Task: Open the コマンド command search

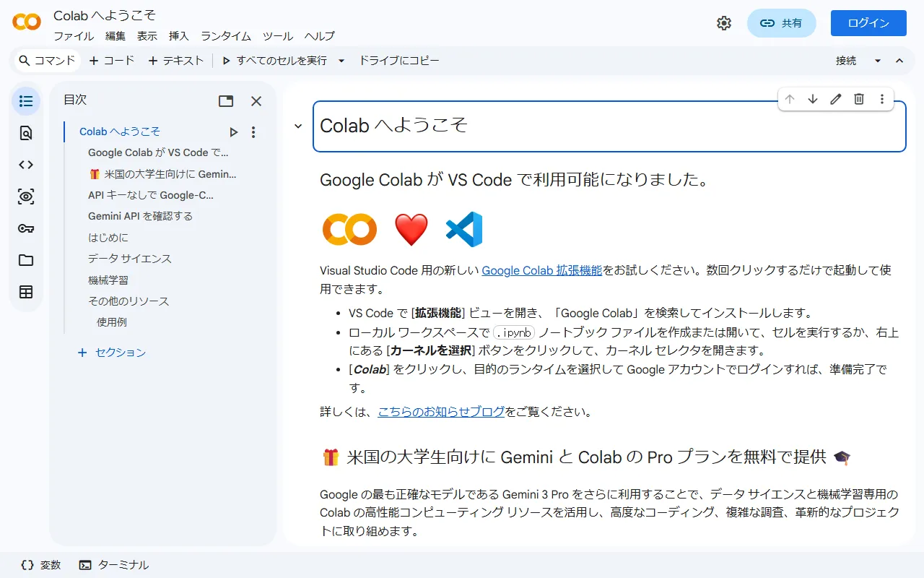Action: pyautogui.click(x=47, y=61)
